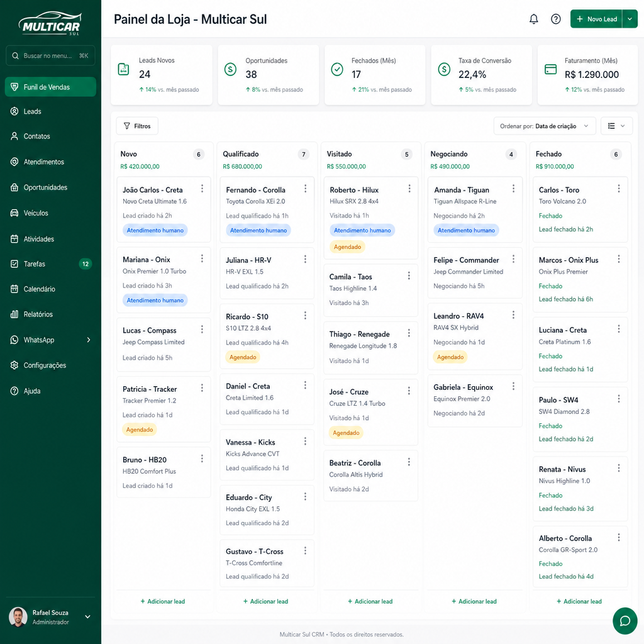Open three-dot menu on Paulo - SW4 card
The image size is (644, 644).
pos(619,399)
